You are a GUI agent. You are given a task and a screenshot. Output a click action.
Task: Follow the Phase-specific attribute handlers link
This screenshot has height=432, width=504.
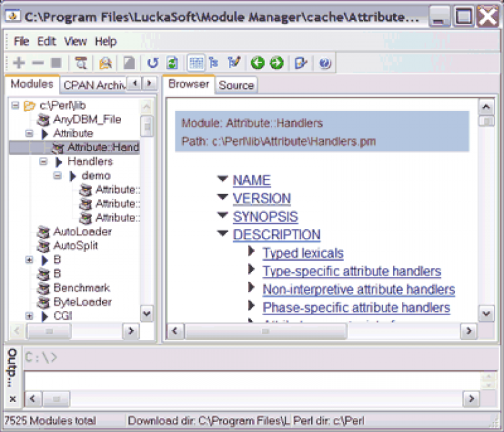click(x=356, y=308)
